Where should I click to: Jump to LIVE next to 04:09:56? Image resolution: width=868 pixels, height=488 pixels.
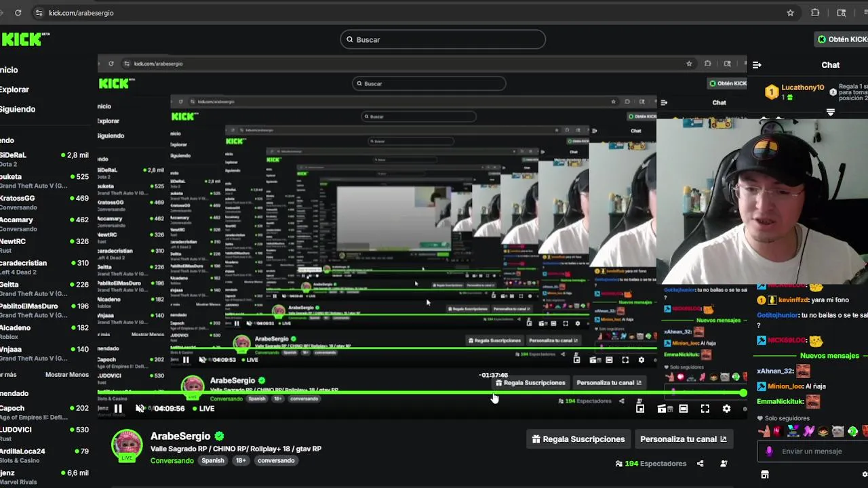click(203, 409)
